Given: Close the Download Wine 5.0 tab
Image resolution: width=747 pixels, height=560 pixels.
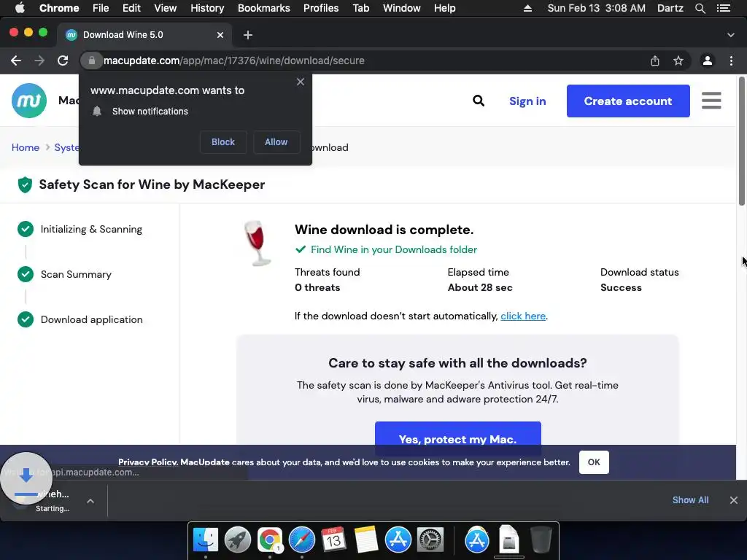Looking at the screenshot, I should coord(220,35).
